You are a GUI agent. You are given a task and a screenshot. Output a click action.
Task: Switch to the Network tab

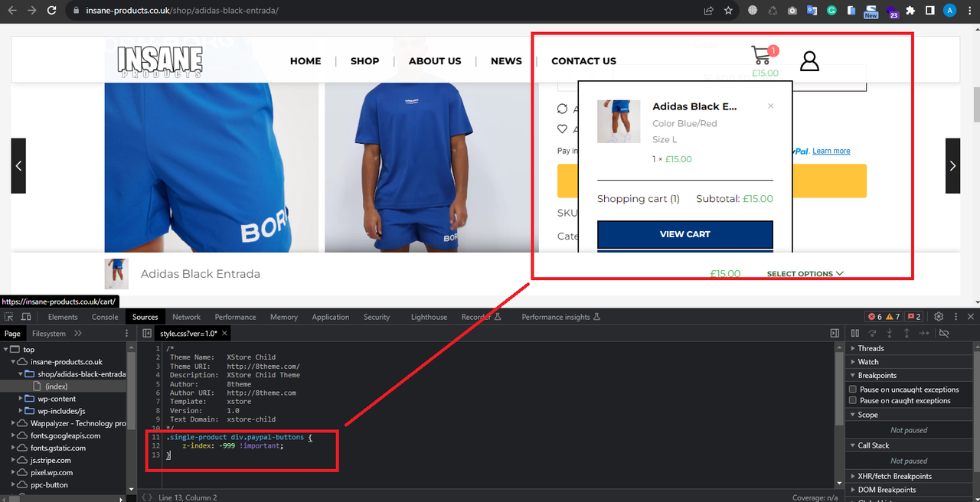point(186,317)
